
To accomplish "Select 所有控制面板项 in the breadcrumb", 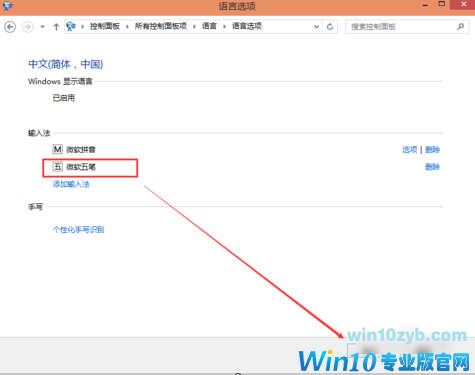I will pyautogui.click(x=161, y=26).
